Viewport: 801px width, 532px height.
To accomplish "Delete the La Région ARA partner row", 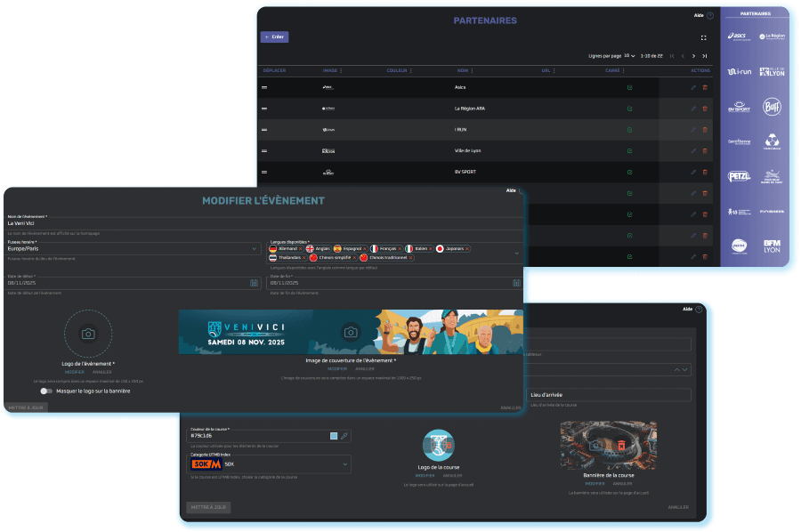I will [705, 109].
